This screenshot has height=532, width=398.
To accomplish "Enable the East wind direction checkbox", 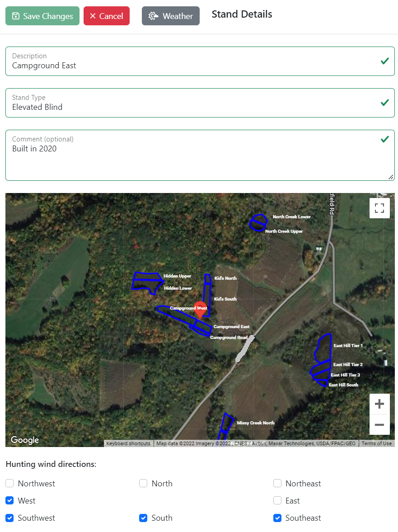I will tap(277, 500).
